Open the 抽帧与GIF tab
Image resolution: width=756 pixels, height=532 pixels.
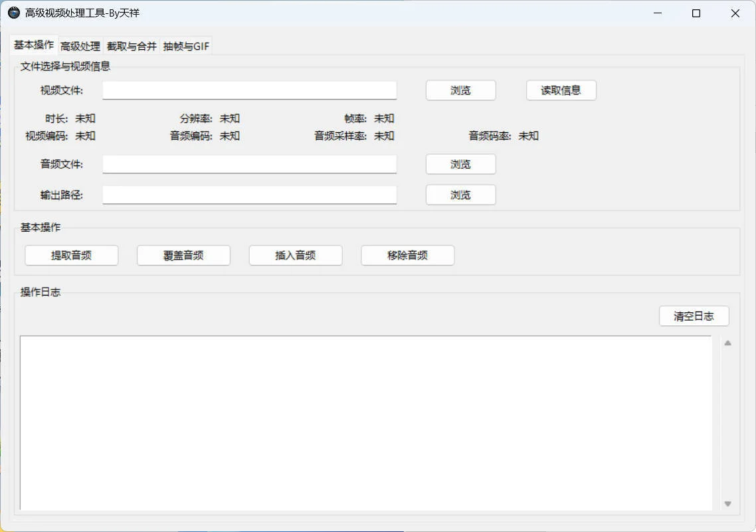(x=185, y=46)
